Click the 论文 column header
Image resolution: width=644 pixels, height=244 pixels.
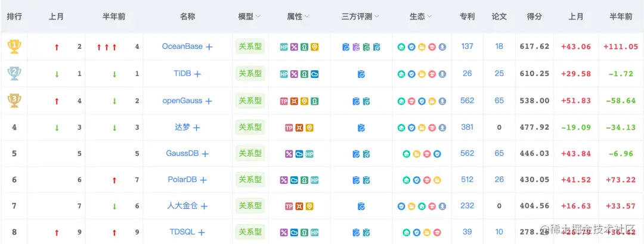[x=499, y=17]
